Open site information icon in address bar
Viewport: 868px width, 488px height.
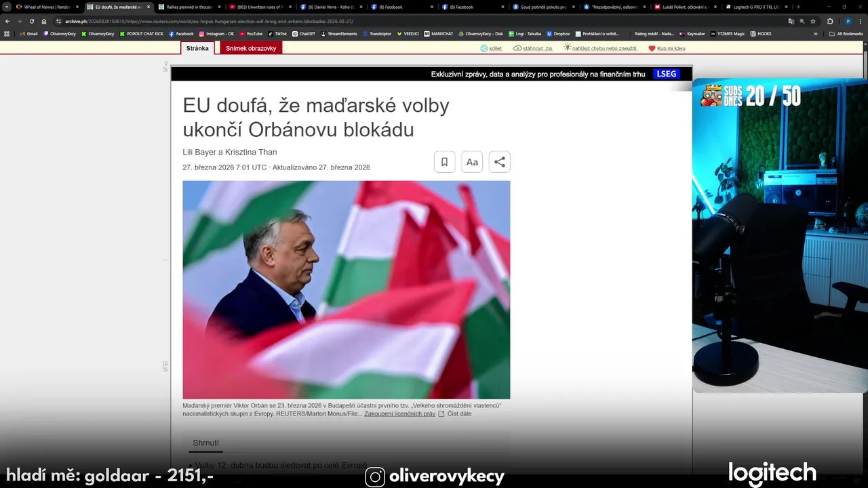tap(59, 21)
